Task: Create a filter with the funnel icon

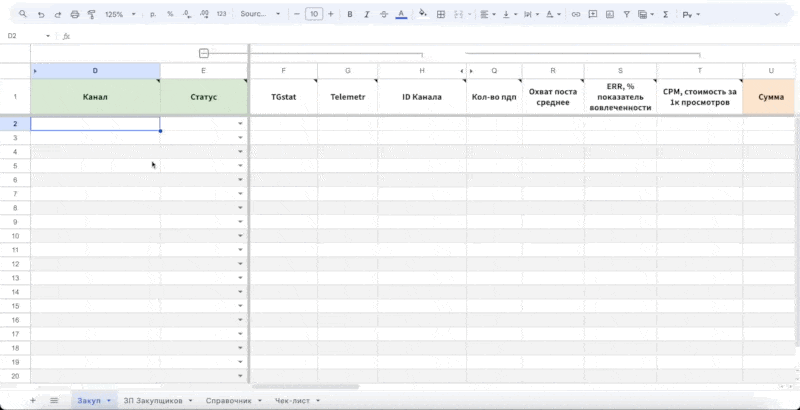Action: click(x=627, y=14)
